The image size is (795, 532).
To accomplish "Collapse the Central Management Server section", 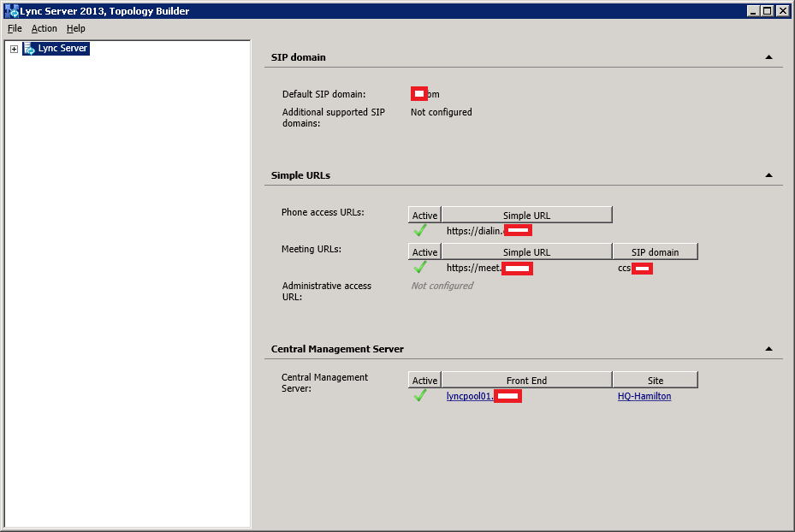I will pos(768,349).
